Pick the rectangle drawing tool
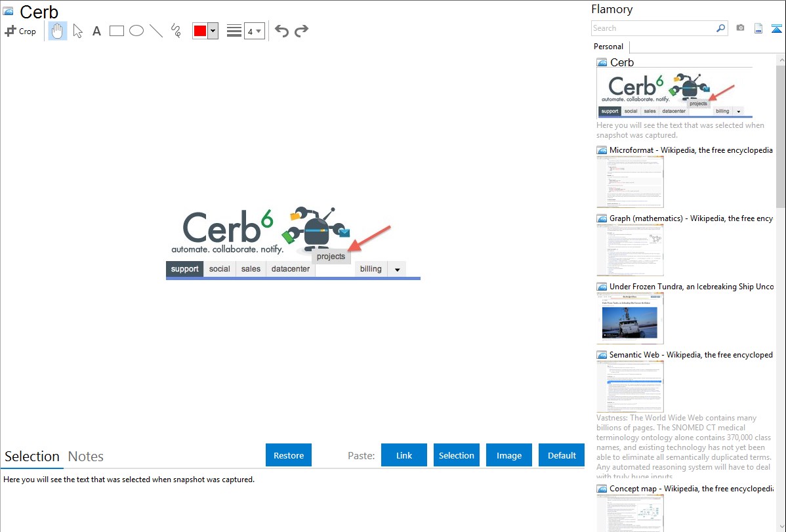Screen dimensions: 786x532 (x=116, y=31)
